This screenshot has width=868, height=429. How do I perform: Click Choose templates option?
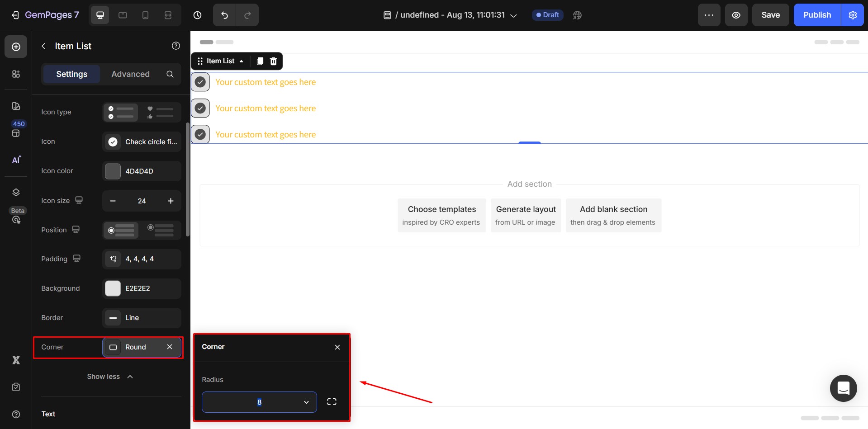pos(441,215)
